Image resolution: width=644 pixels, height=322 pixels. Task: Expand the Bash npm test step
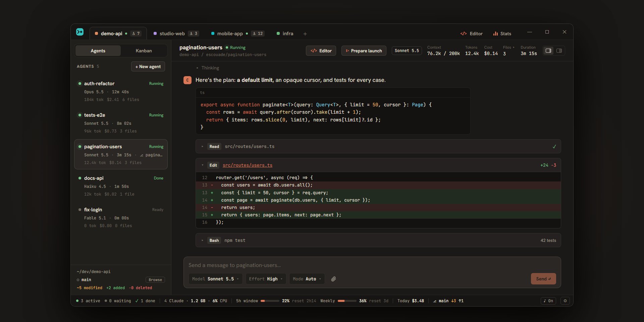tap(378, 240)
